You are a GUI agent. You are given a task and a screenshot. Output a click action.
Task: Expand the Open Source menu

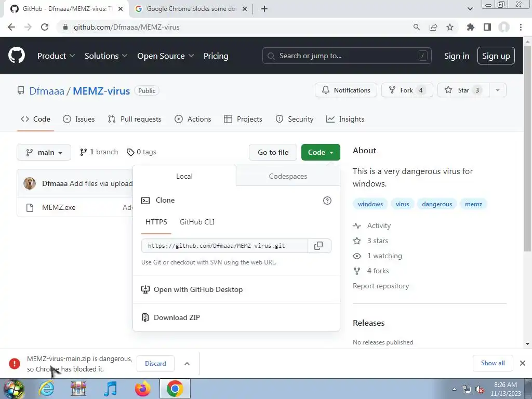166,56
